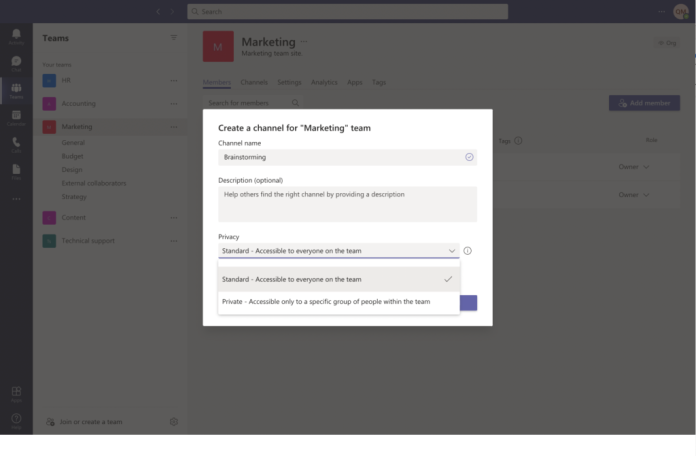Open the user profile avatar

[681, 12]
